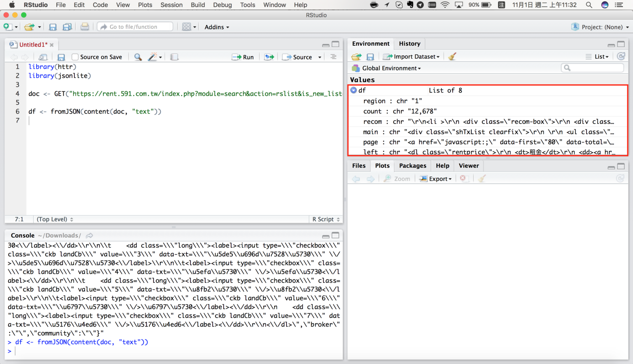The image size is (633, 364).
Task: Save current document from main toolbar
Action: pos(53,27)
